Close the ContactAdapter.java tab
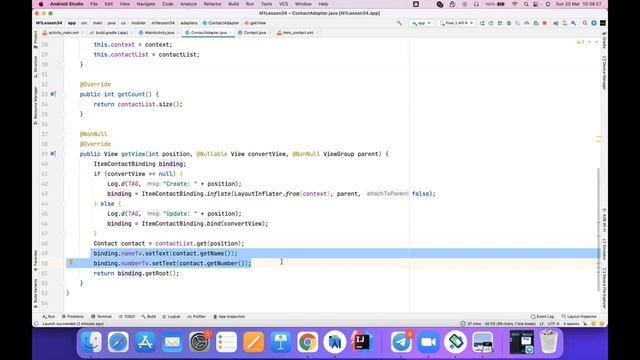640x360 pixels. (231, 33)
